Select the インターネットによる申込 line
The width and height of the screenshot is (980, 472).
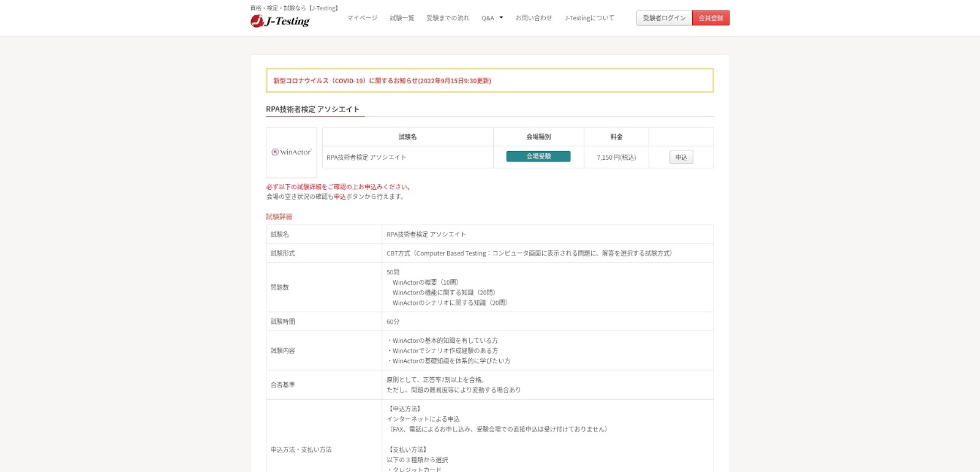(x=423, y=419)
